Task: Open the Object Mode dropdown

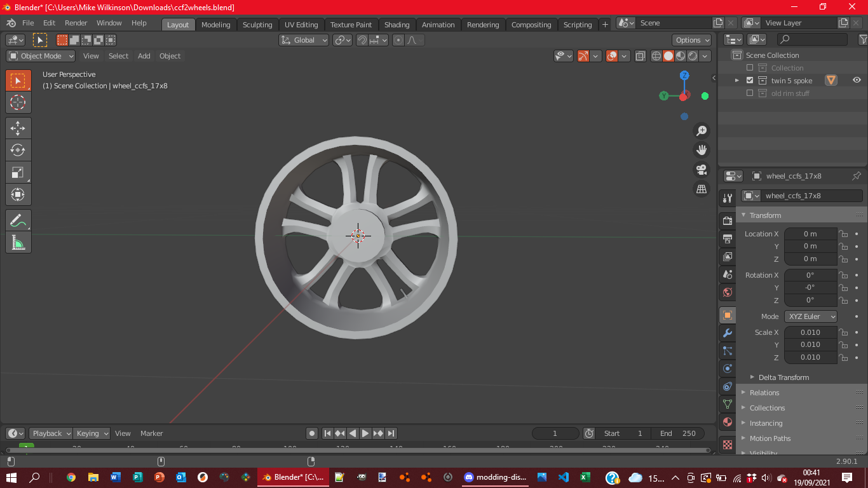Action: (41, 56)
